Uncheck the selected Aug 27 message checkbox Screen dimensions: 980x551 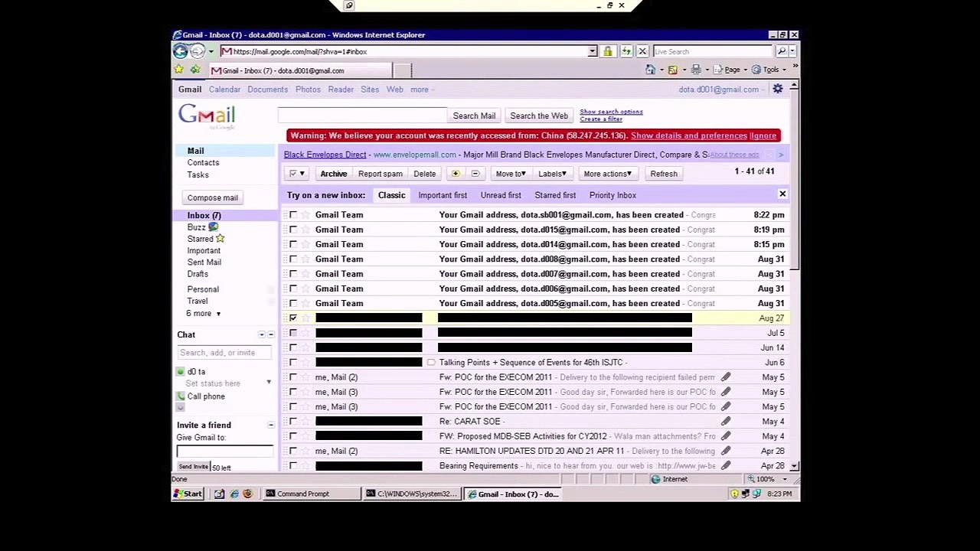[293, 318]
